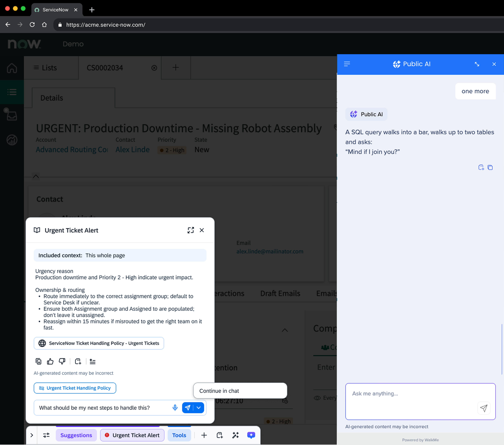
Task: Copy the Public AI joke response
Action: (x=490, y=168)
